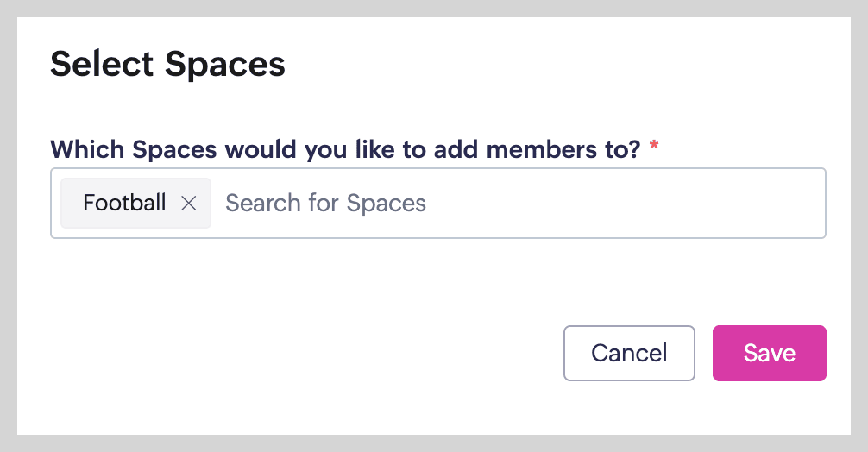
Task: Click the word 'Spaces' in the heading
Action: 224,65
